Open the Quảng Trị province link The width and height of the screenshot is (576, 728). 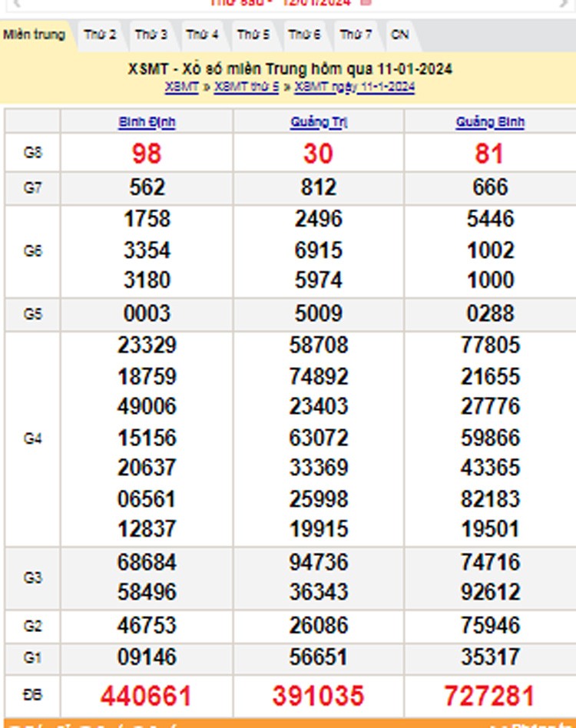tap(318, 122)
